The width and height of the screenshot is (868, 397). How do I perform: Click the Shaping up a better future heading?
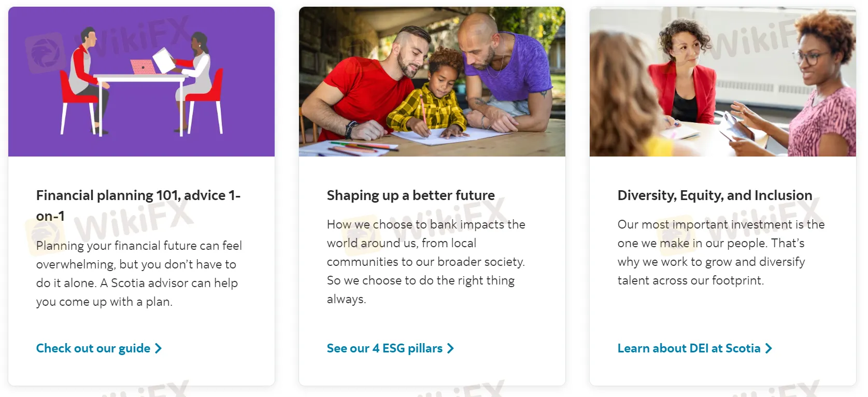point(411,195)
